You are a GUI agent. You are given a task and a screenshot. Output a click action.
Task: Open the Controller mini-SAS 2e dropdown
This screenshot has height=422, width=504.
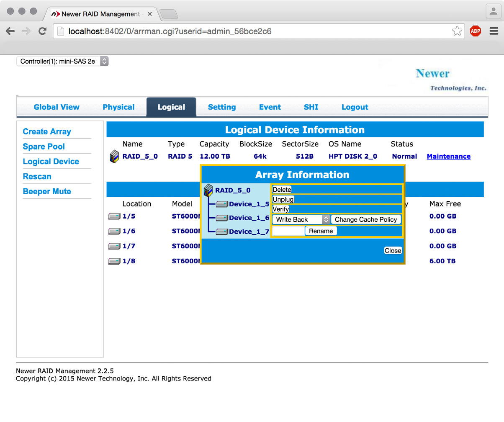tap(62, 62)
